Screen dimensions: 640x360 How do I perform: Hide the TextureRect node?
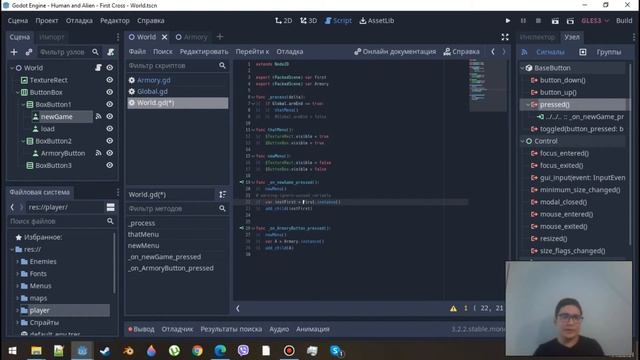[110, 80]
